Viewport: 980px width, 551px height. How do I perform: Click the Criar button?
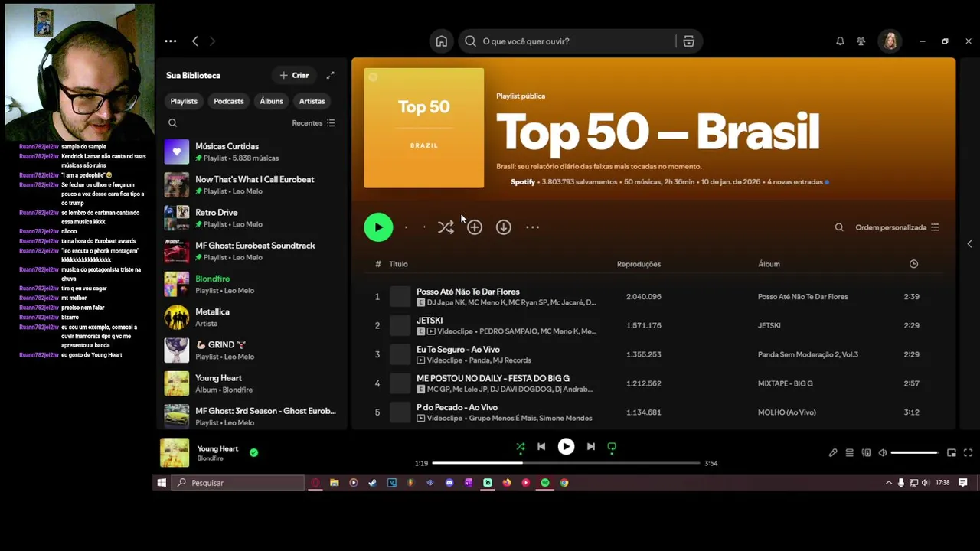coord(294,75)
